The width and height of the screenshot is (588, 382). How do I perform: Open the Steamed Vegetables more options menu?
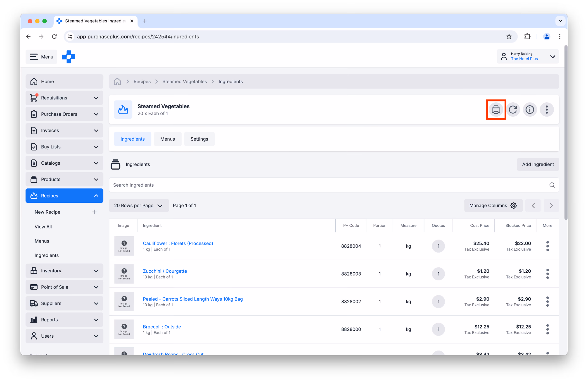(x=547, y=110)
